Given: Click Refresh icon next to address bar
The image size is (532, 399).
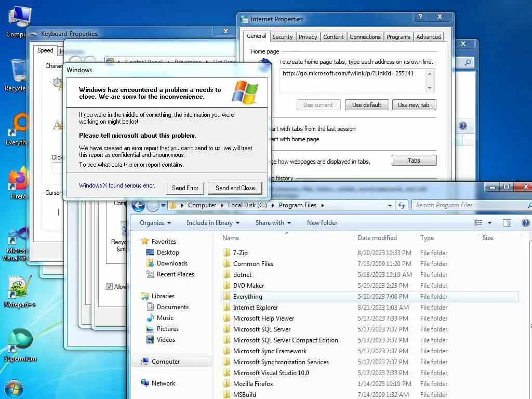Looking at the screenshot, I should click(x=402, y=205).
